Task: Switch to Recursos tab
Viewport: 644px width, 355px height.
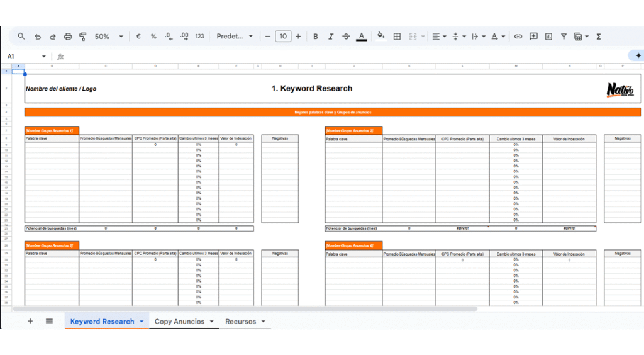Action: click(241, 322)
